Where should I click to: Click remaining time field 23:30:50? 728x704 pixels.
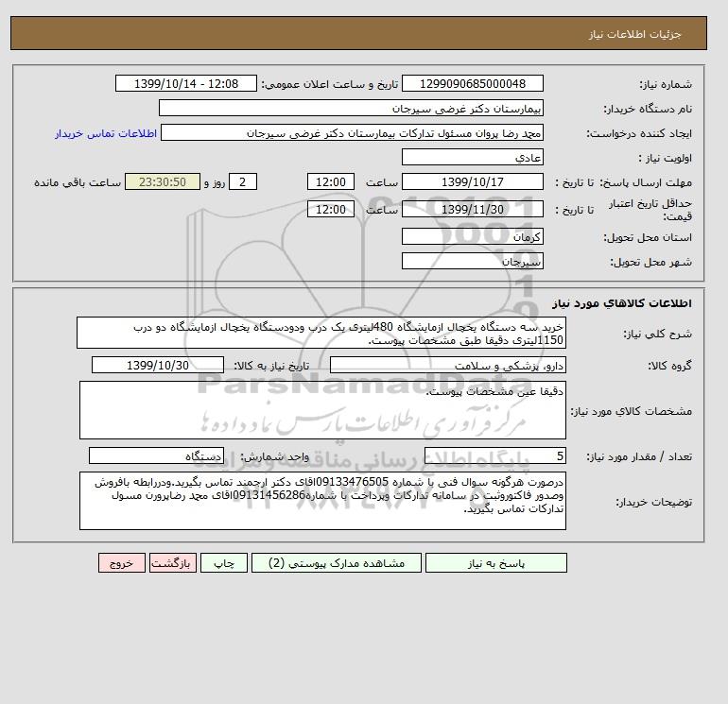click(163, 182)
